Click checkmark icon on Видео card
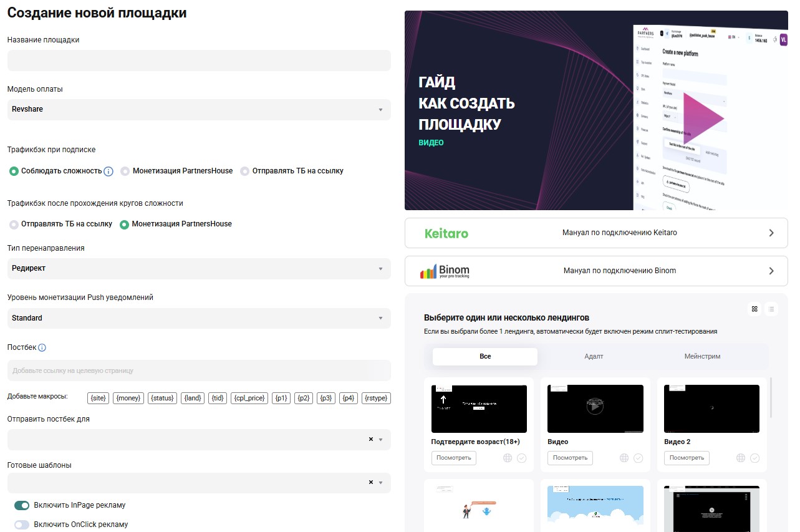Screen dimensions: 800x532 click(639, 458)
